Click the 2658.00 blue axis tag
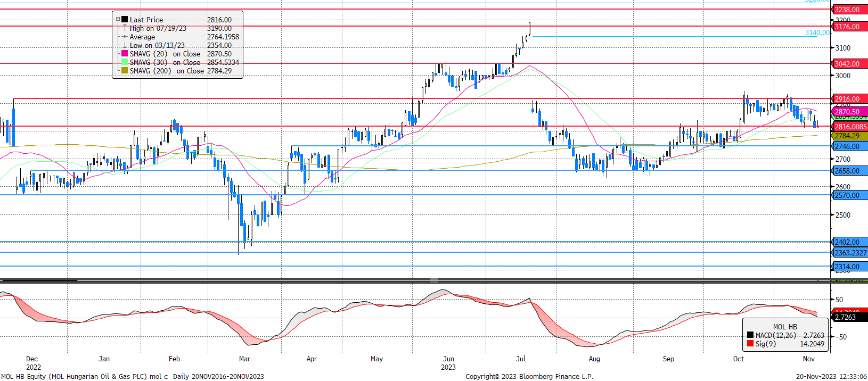 click(850, 171)
